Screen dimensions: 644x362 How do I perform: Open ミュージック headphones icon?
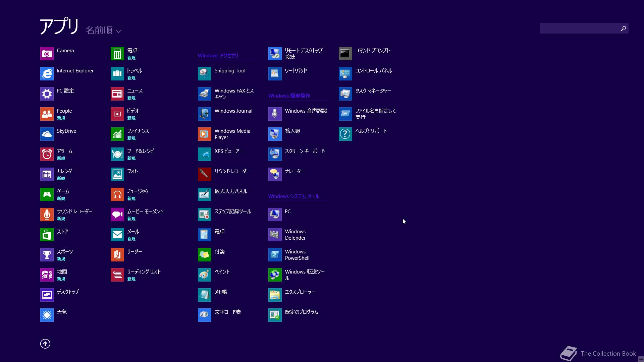(x=117, y=194)
